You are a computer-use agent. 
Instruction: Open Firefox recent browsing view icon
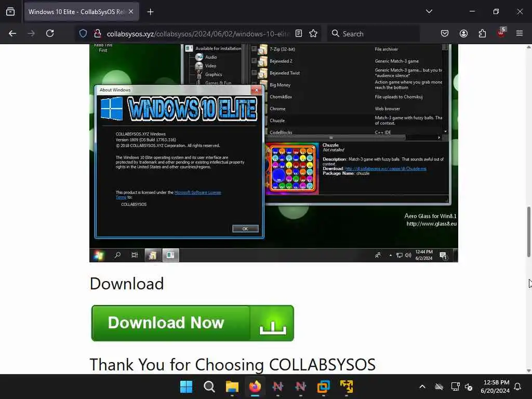point(10,11)
